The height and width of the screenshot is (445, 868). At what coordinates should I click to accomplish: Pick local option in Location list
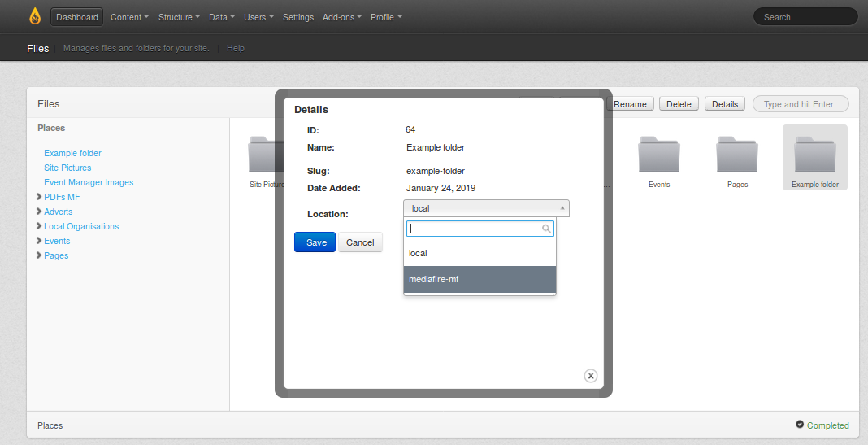(480, 253)
